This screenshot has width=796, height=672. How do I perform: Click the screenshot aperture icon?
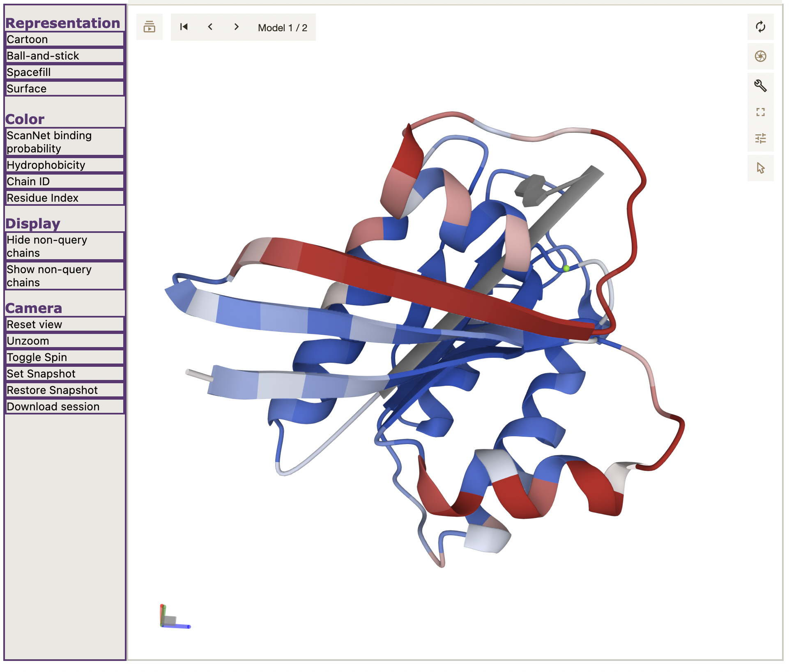click(x=760, y=56)
